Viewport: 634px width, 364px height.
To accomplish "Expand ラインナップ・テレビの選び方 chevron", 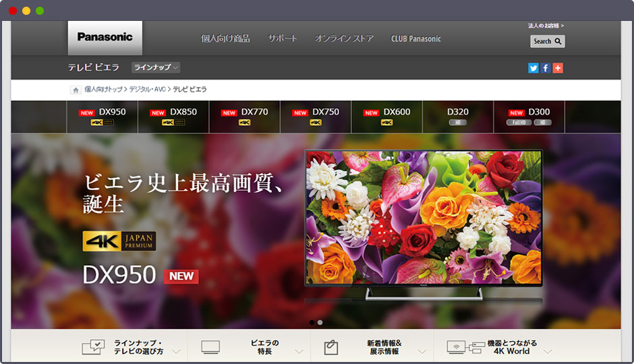I will 176,352.
